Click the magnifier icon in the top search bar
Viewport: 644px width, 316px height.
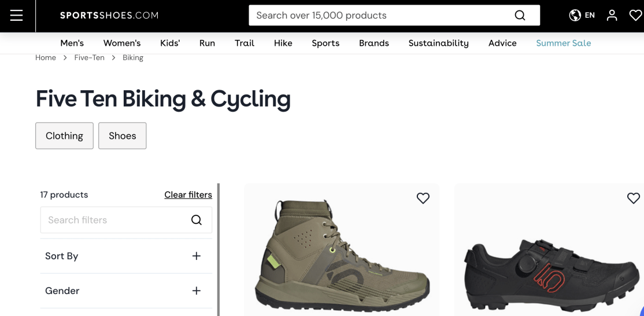pos(520,16)
